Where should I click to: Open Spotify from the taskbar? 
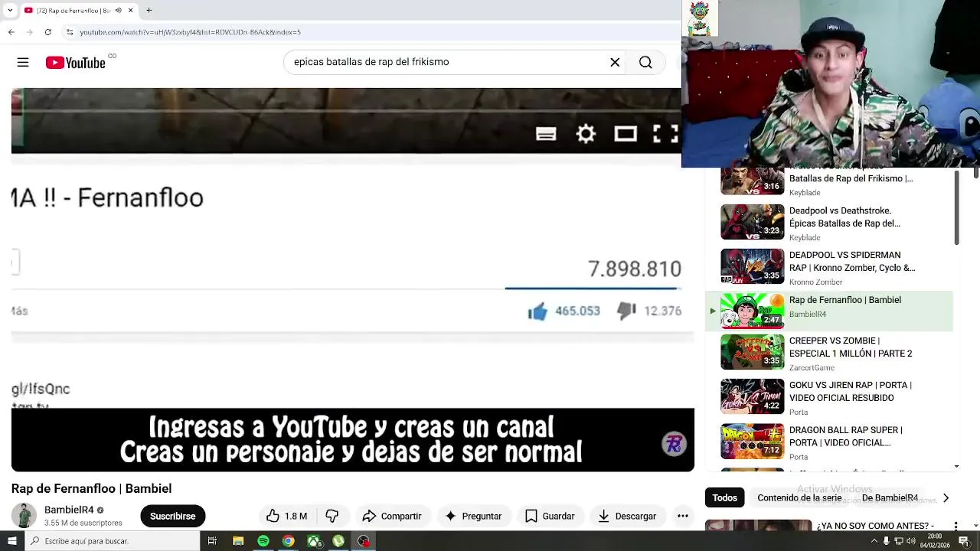(x=263, y=541)
